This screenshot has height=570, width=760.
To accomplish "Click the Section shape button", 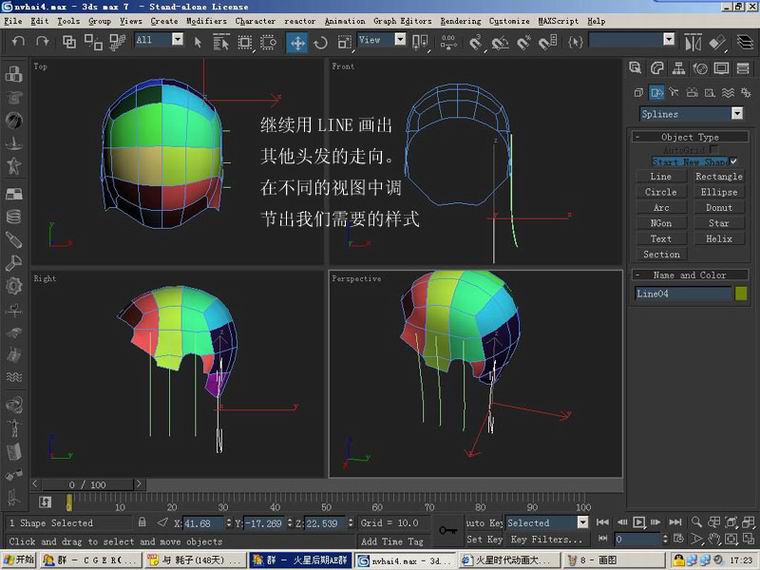I will tap(661, 254).
